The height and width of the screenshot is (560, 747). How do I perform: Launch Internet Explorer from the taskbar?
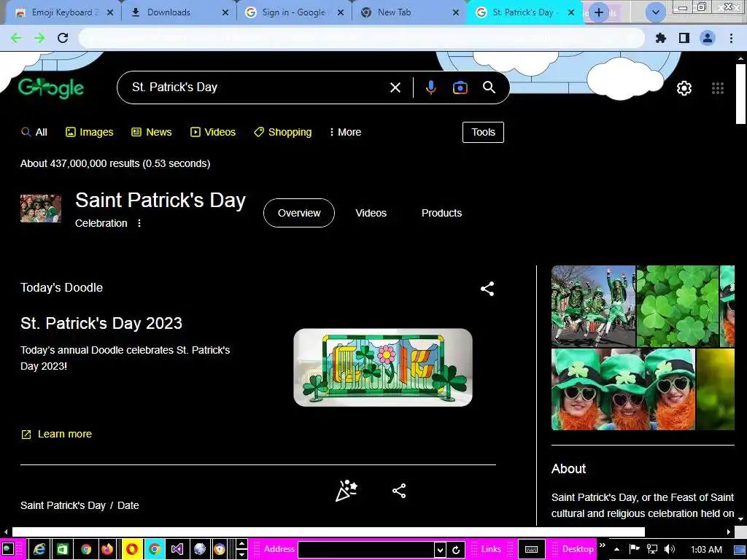pos(39,549)
